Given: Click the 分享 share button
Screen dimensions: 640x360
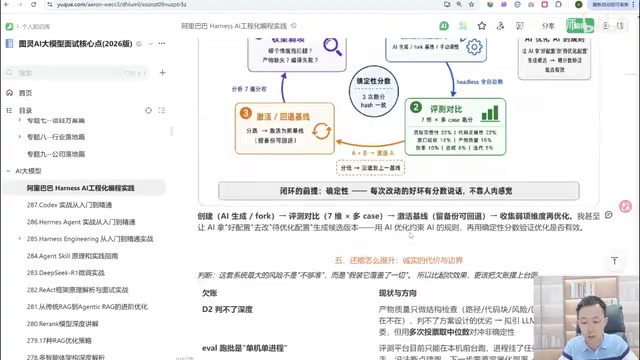Looking at the screenshot, I should pos(548,26).
